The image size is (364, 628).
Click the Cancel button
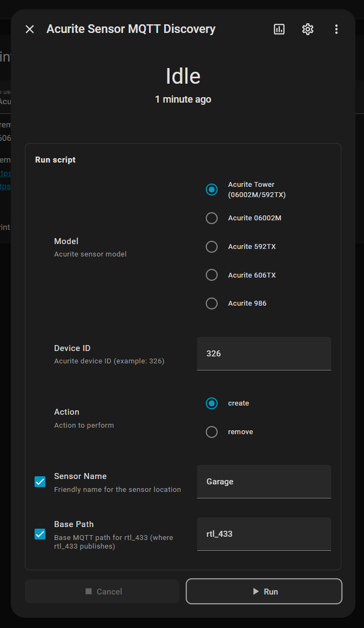102,592
